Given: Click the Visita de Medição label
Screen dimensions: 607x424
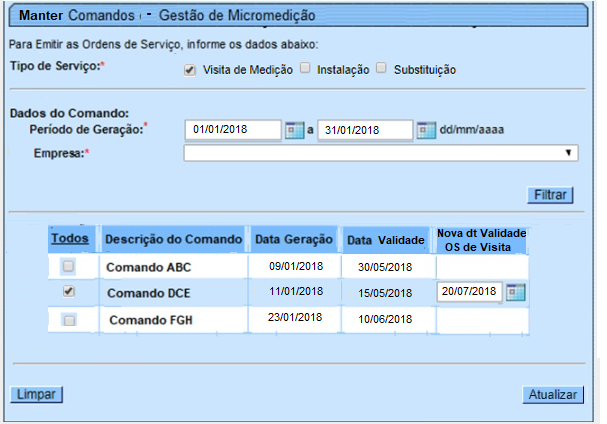Looking at the screenshot, I should [x=248, y=70].
